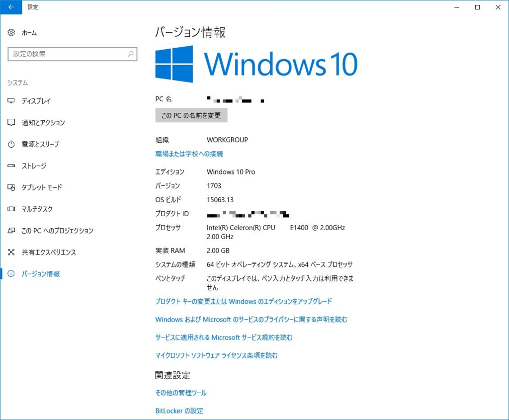This screenshot has height=420, width=509.
Task: Click the 64 ビット system type value
Action: [x=279, y=264]
